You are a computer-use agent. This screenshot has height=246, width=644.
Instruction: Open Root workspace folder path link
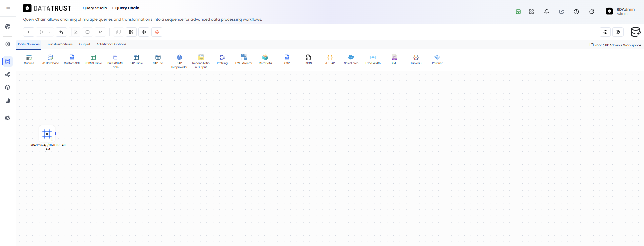point(598,45)
